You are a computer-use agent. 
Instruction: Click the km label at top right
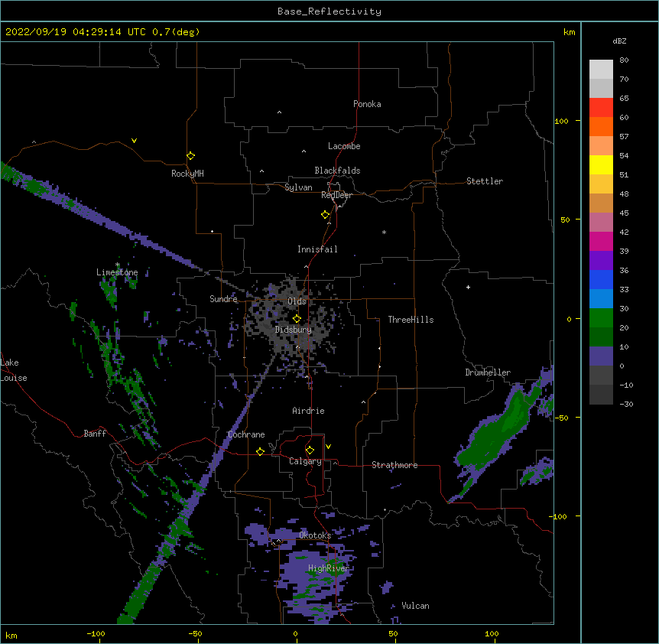tap(569, 32)
